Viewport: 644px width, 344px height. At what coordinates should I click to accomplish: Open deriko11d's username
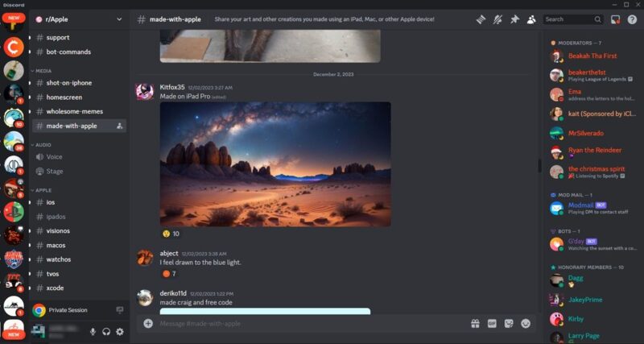coord(173,293)
